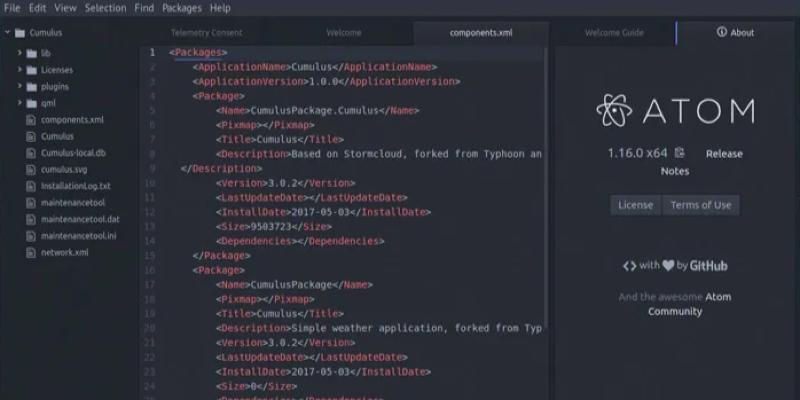
Task: Click the Cumulus root folder icon
Action: pos(22,32)
